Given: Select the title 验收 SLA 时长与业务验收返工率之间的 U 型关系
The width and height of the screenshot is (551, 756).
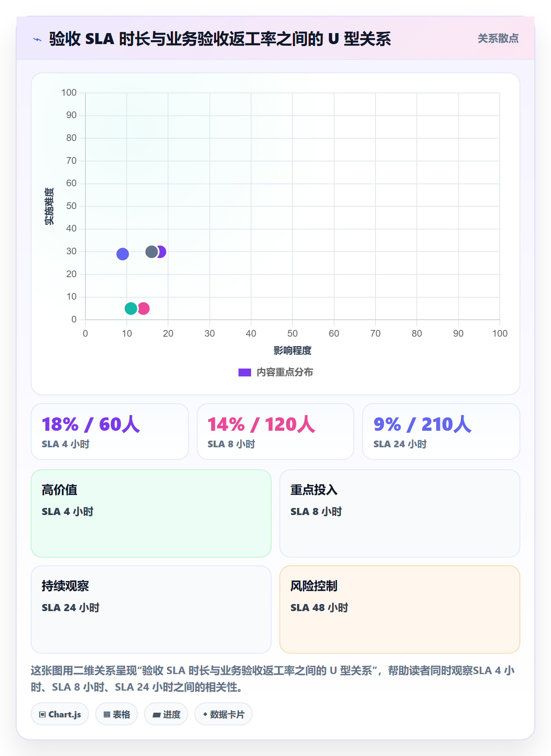Looking at the screenshot, I should point(220,39).
